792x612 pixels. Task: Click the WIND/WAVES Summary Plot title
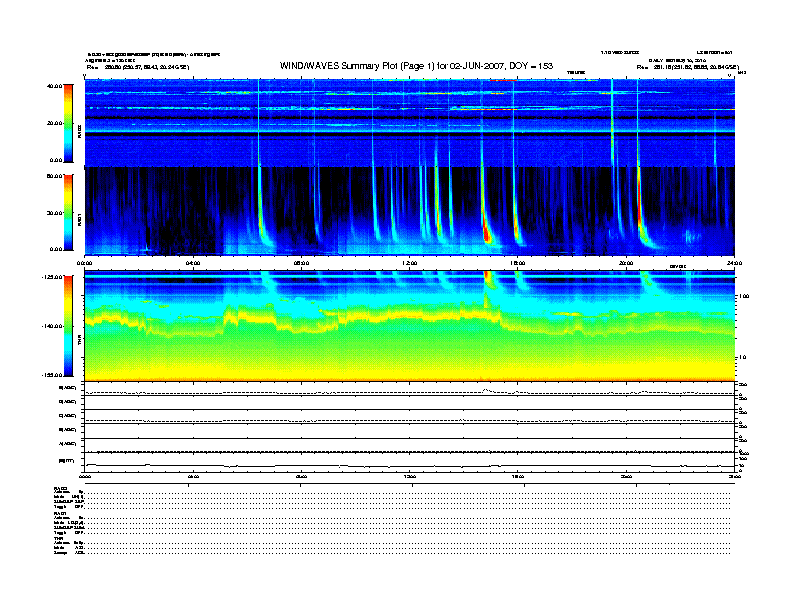(416, 66)
